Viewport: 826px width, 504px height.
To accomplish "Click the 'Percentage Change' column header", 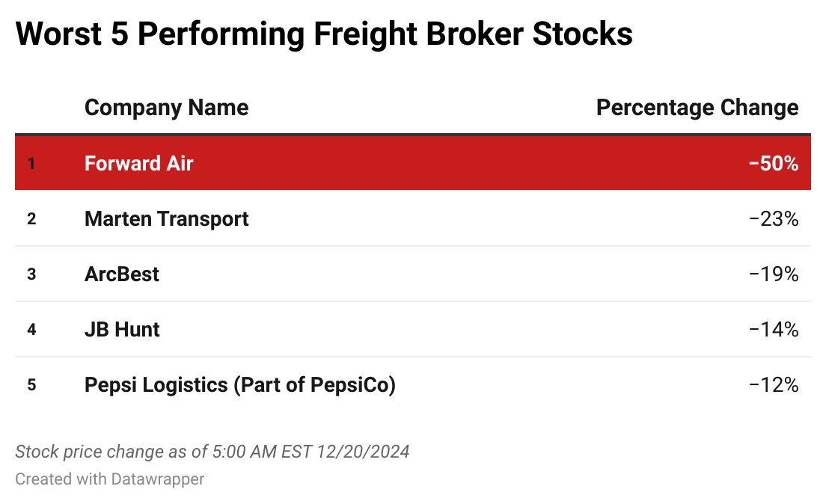I will 697,108.
